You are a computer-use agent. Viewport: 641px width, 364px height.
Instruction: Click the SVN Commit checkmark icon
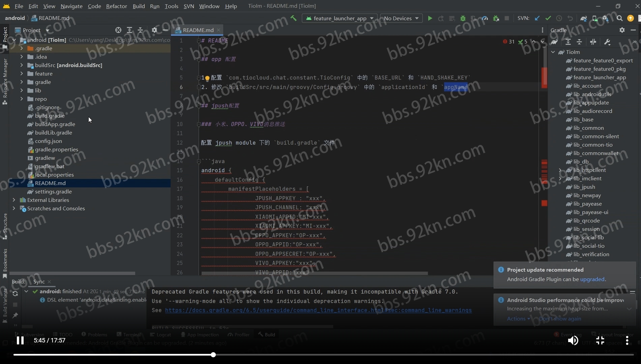(548, 18)
